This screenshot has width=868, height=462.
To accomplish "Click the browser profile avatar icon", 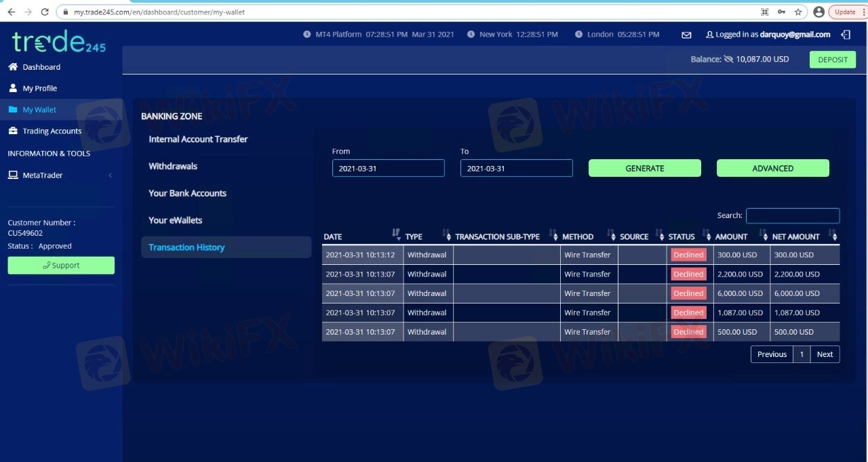I will click(818, 12).
